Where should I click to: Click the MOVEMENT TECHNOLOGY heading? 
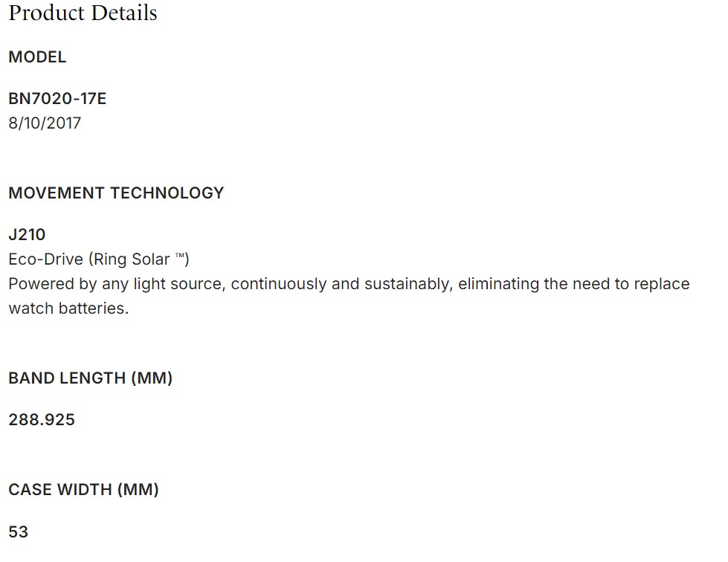tap(116, 193)
